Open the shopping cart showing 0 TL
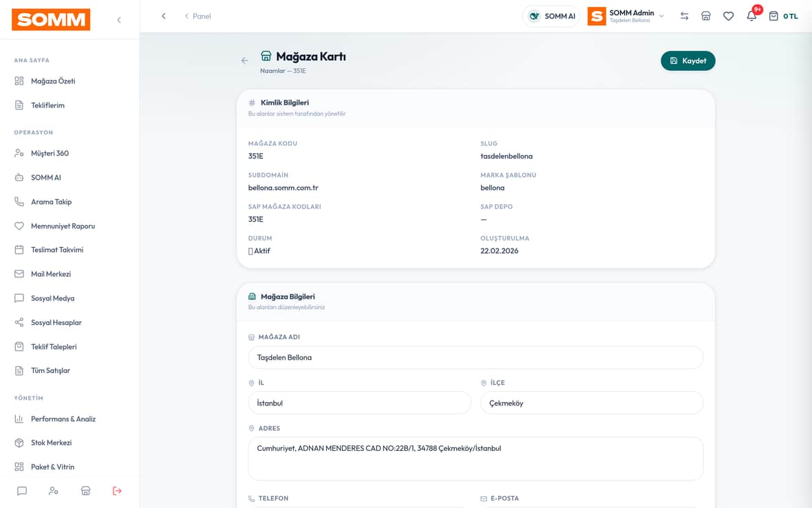 pos(783,16)
